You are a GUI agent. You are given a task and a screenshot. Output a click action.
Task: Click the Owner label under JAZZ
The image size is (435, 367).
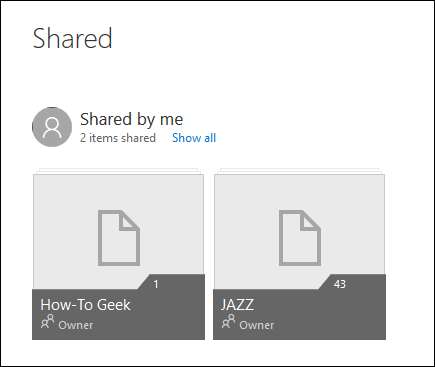coord(257,325)
